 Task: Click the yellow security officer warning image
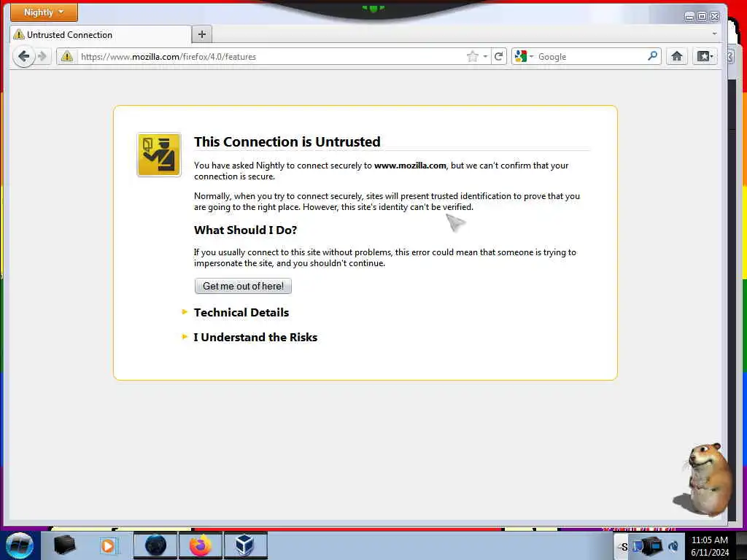(x=159, y=155)
